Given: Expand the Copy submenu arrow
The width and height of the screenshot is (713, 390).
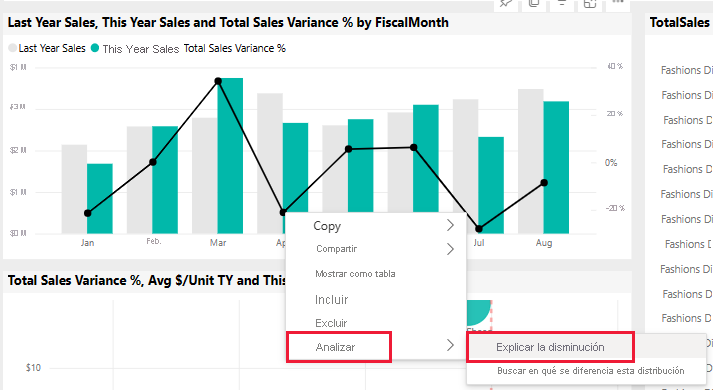Looking at the screenshot, I should pyautogui.click(x=450, y=225).
